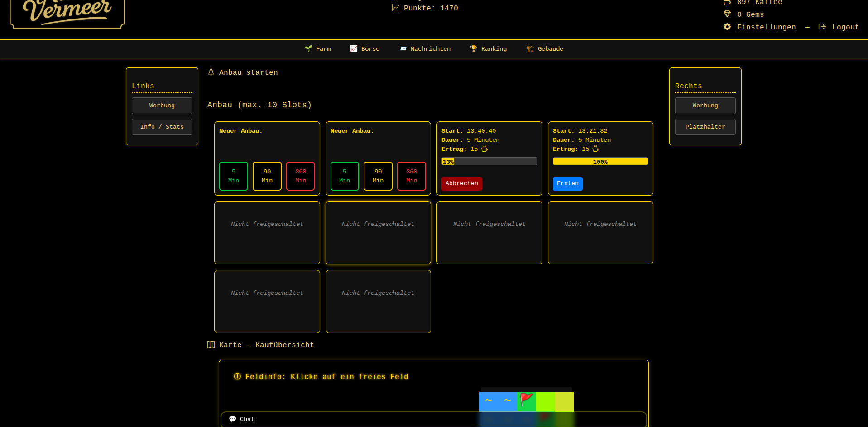
Task: Expand the Chat panel
Action: [x=247, y=419]
